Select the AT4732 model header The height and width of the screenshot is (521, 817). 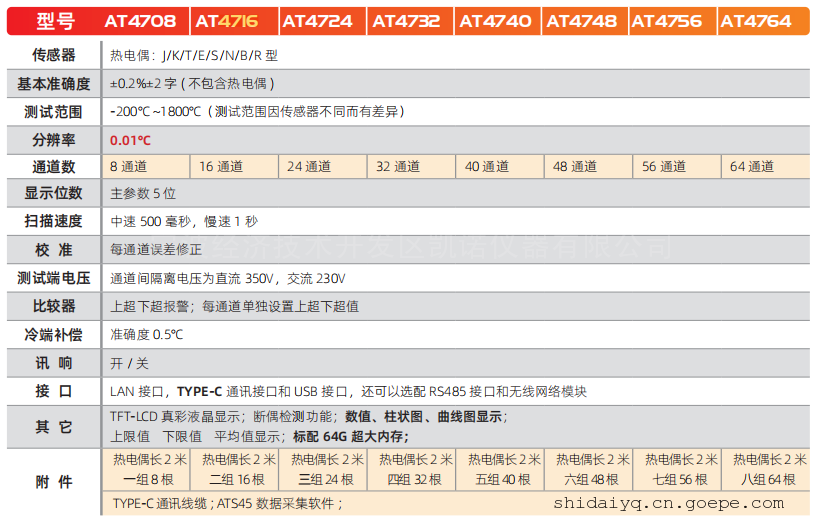(x=408, y=21)
